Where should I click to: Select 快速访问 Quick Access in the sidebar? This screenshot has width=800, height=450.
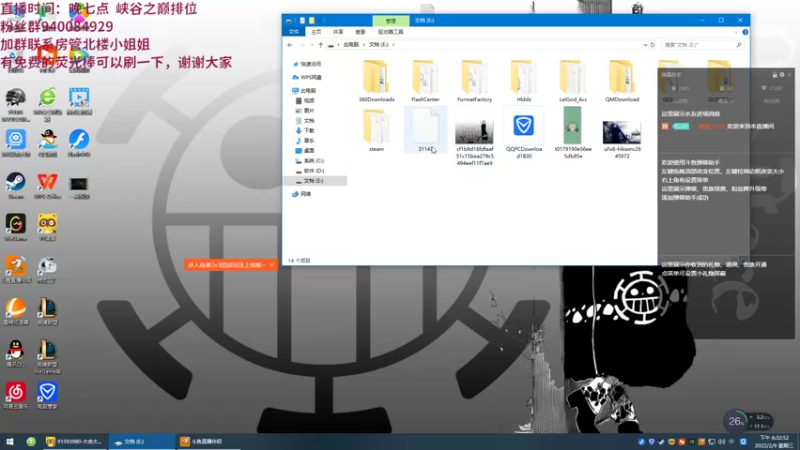point(307,64)
